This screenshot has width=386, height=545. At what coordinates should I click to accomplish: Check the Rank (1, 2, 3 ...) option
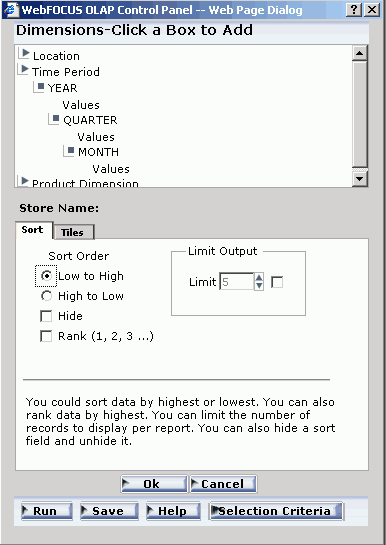[46, 336]
